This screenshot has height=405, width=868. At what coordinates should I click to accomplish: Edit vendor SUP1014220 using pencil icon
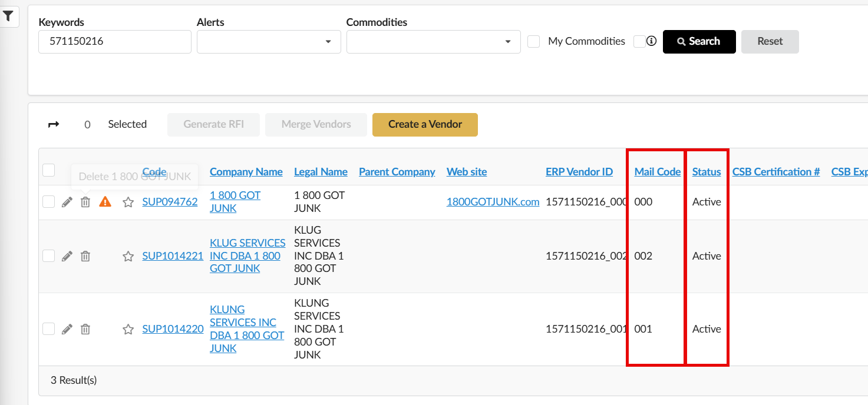pos(67,329)
